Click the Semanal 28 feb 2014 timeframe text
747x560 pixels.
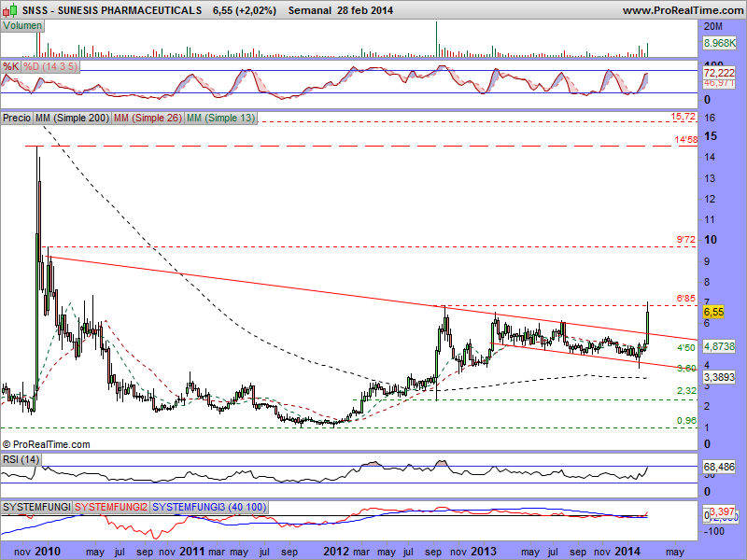coord(341,10)
